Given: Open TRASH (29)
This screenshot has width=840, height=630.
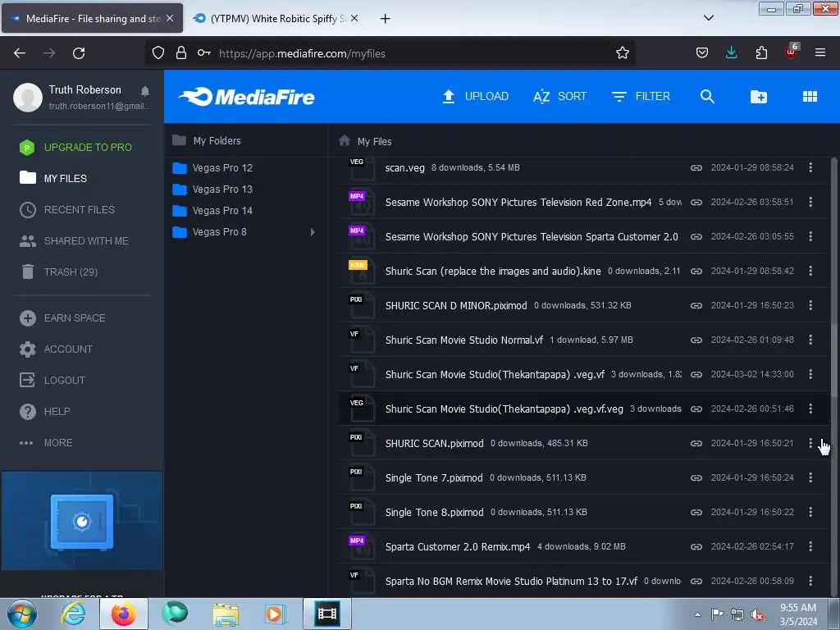Looking at the screenshot, I should [58, 272].
